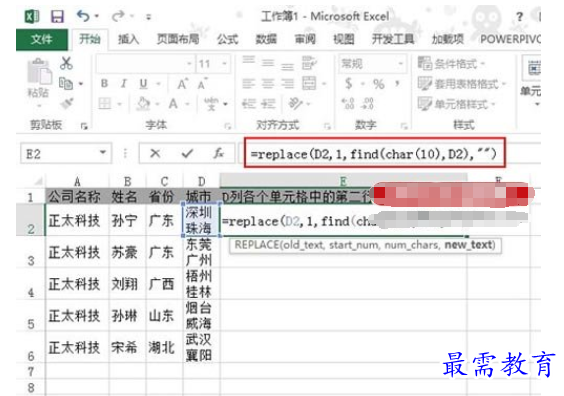The image size is (564, 396).
Task: Click into the formula bar text
Action: pyautogui.click(x=374, y=154)
